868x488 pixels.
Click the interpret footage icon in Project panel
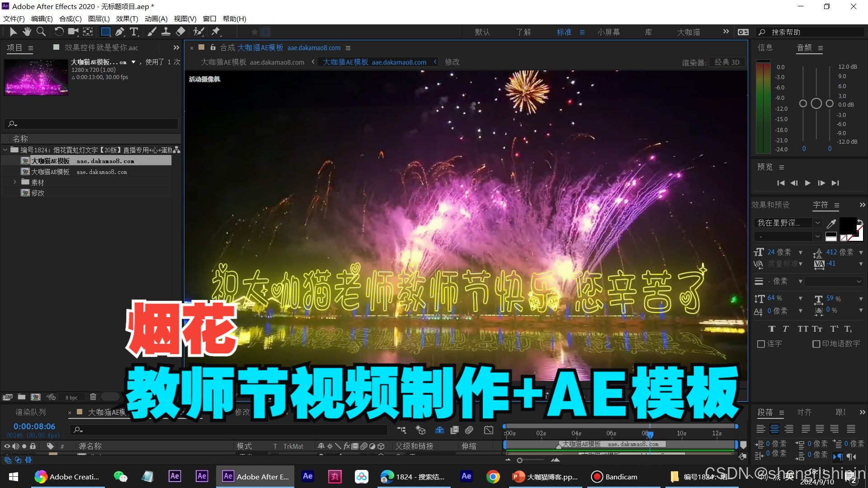(x=7, y=397)
